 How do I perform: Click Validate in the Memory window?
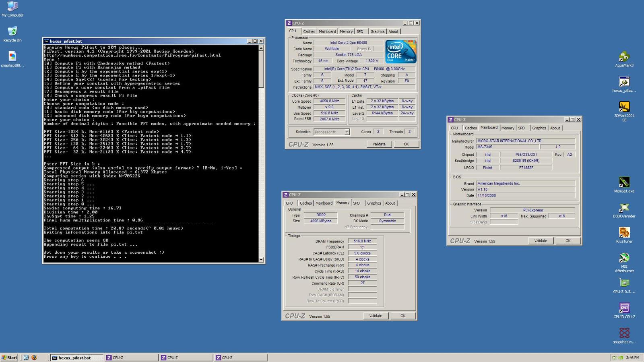376,316
